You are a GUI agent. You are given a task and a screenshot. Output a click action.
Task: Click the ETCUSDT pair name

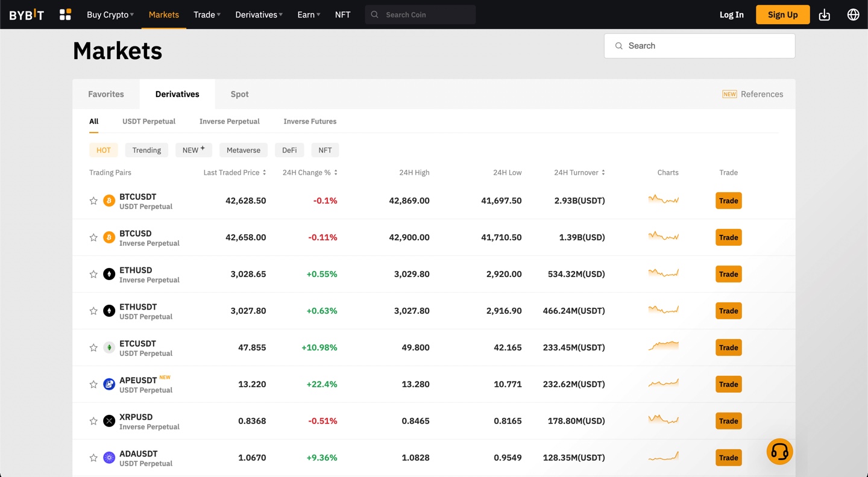click(x=137, y=343)
